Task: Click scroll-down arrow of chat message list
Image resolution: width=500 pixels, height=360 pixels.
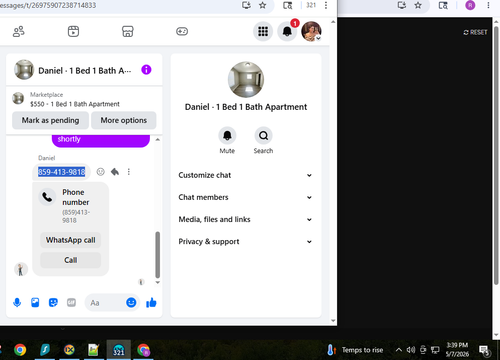Action: (158, 282)
